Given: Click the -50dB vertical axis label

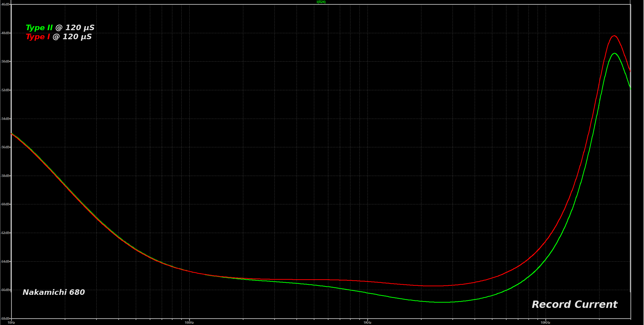Looking at the screenshot, I should point(5,62).
